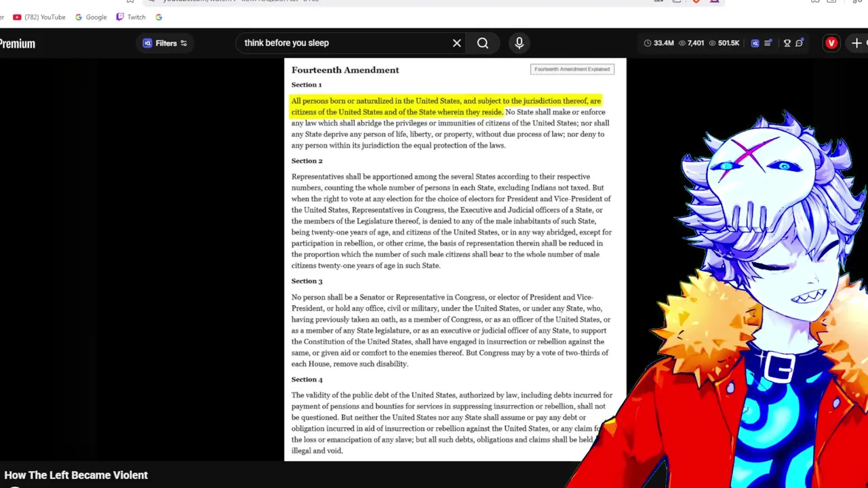Image resolution: width=868 pixels, height=488 pixels.
Task: Click the magnifying glass search icon
Action: (483, 43)
